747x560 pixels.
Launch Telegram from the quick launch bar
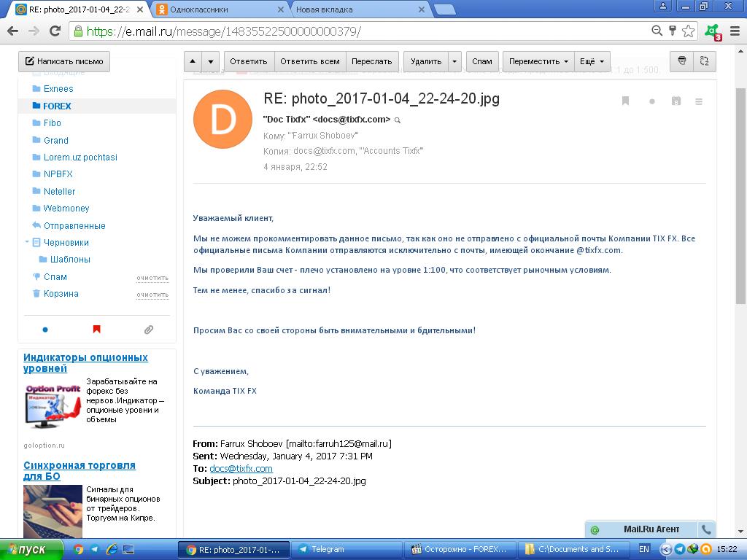tap(94, 549)
